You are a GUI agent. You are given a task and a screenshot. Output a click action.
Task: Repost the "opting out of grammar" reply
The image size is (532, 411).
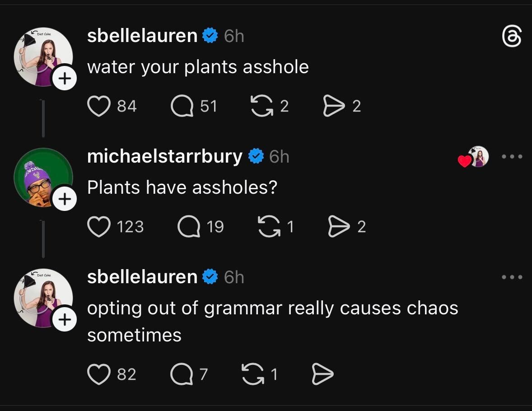click(253, 374)
